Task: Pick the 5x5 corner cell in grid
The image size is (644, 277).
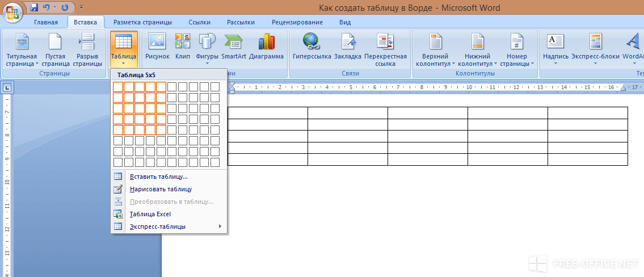Action: (161, 130)
